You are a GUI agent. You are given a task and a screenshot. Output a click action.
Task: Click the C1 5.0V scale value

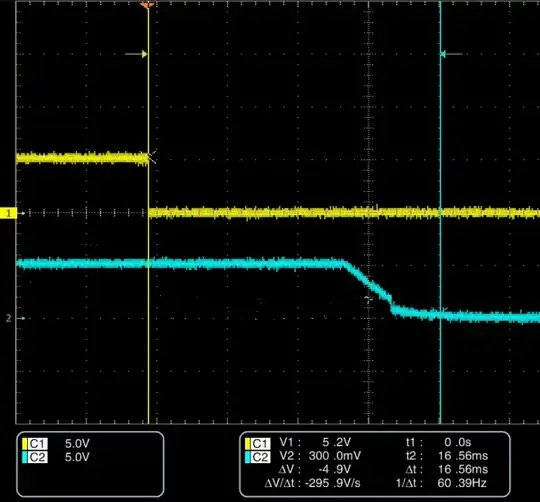tap(77, 443)
